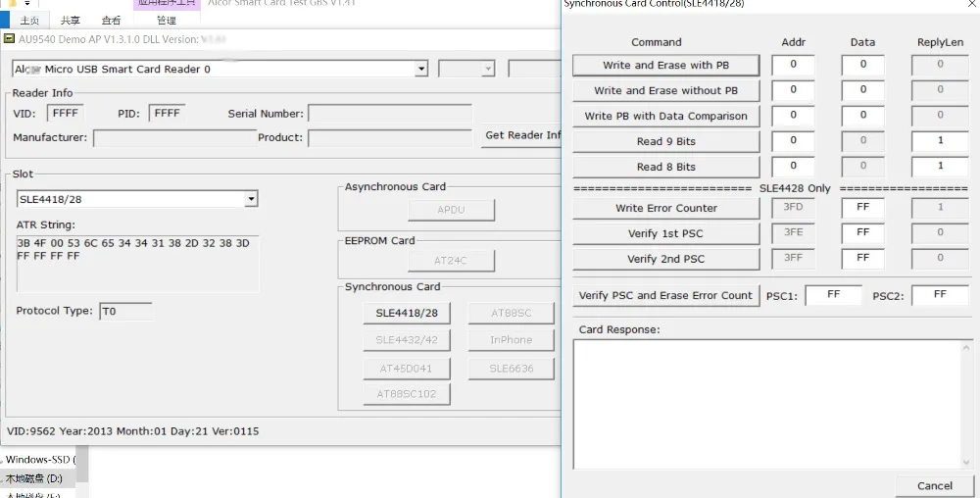This screenshot has height=498, width=980.
Task: Open the 查看 ribbon tab in Explorer
Action: click(112, 21)
